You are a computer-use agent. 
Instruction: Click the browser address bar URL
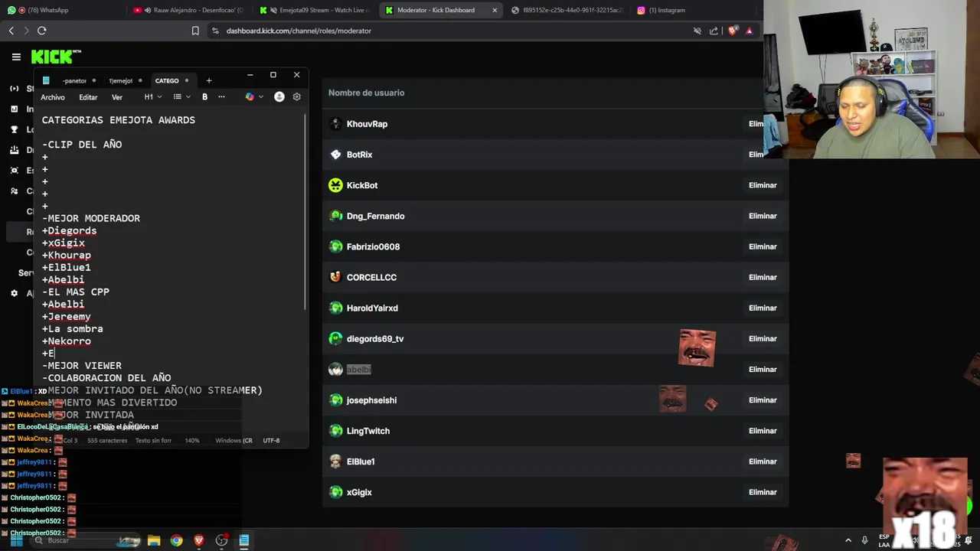tap(299, 31)
